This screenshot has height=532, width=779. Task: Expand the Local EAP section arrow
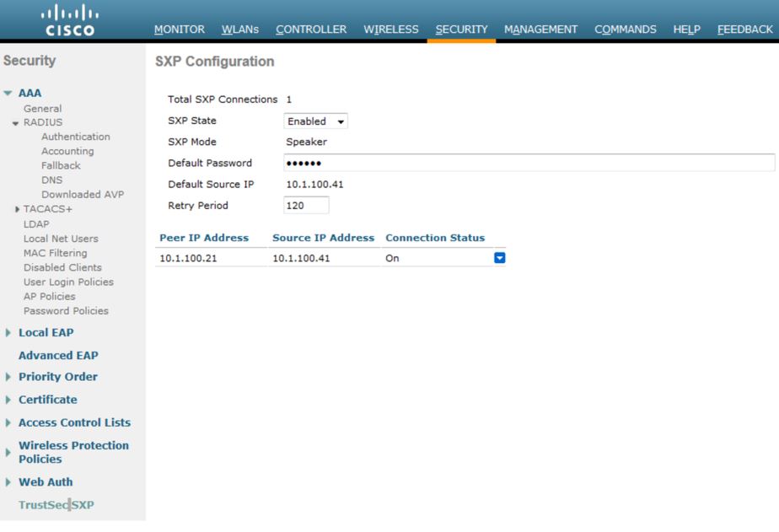[8, 333]
